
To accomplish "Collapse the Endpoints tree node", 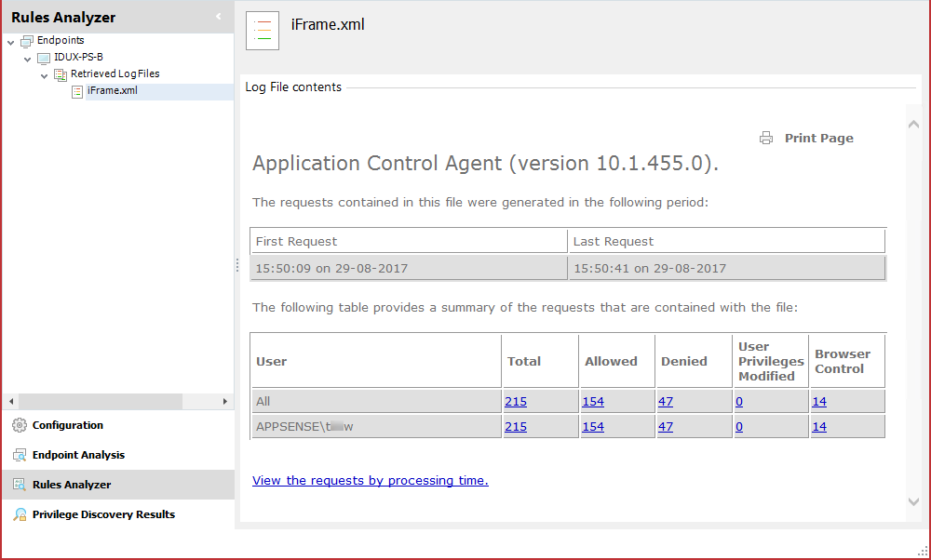I will [x=10, y=42].
